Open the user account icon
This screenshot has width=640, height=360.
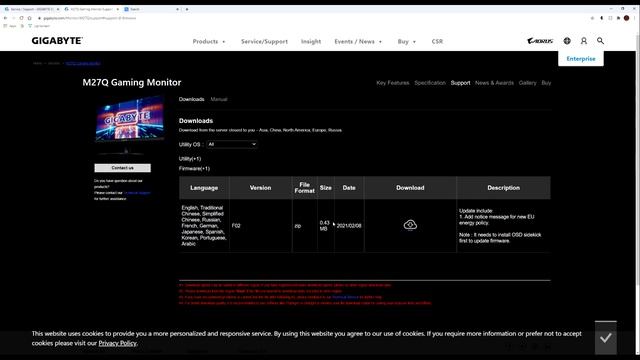584,41
